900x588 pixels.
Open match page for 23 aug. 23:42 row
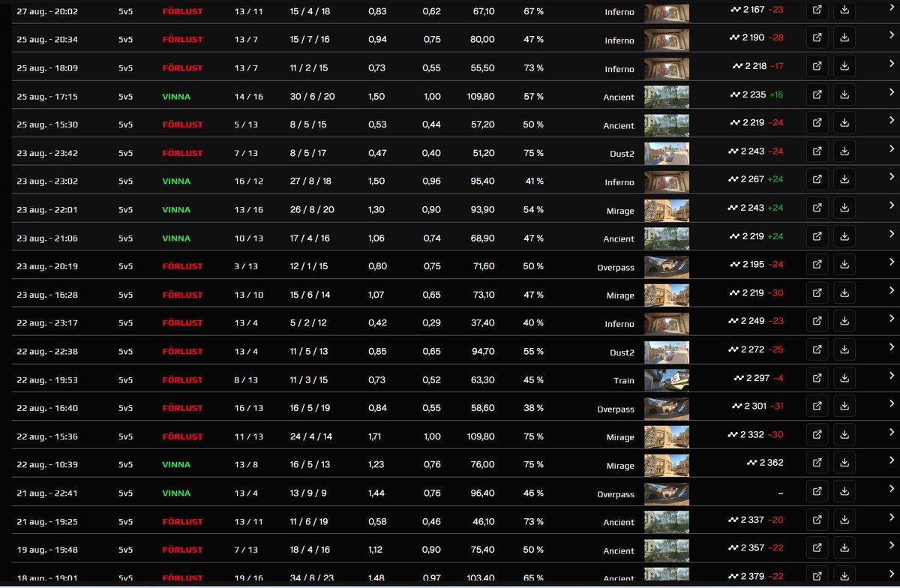pyautogui.click(x=817, y=151)
